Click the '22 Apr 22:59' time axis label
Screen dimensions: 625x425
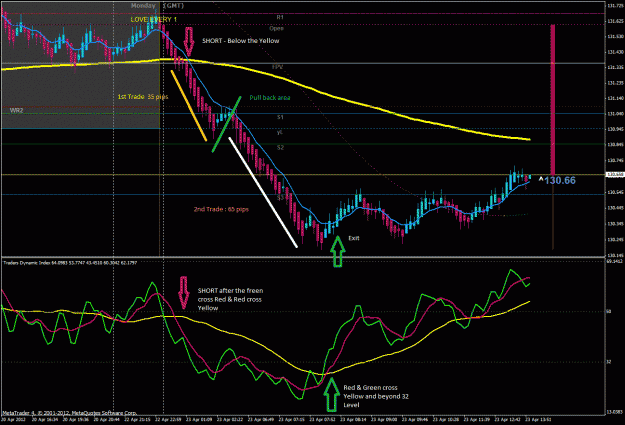pos(168,420)
